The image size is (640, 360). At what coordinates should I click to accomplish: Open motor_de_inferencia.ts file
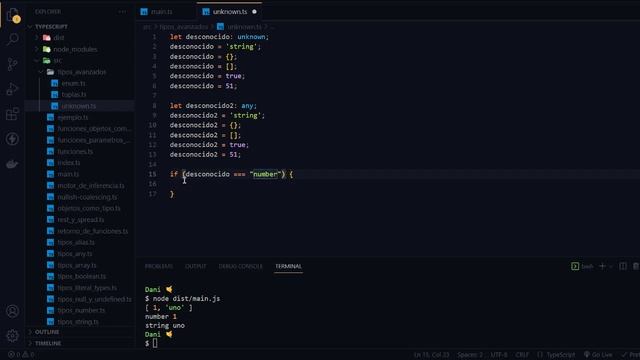pos(91,186)
